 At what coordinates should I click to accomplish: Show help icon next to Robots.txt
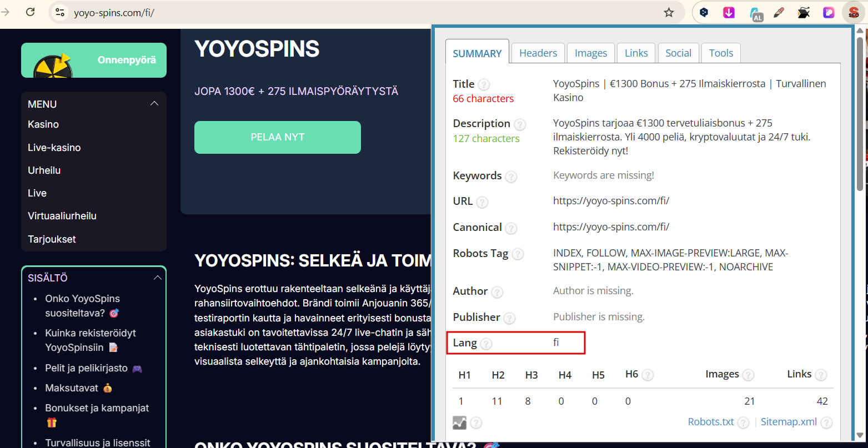[x=743, y=423]
